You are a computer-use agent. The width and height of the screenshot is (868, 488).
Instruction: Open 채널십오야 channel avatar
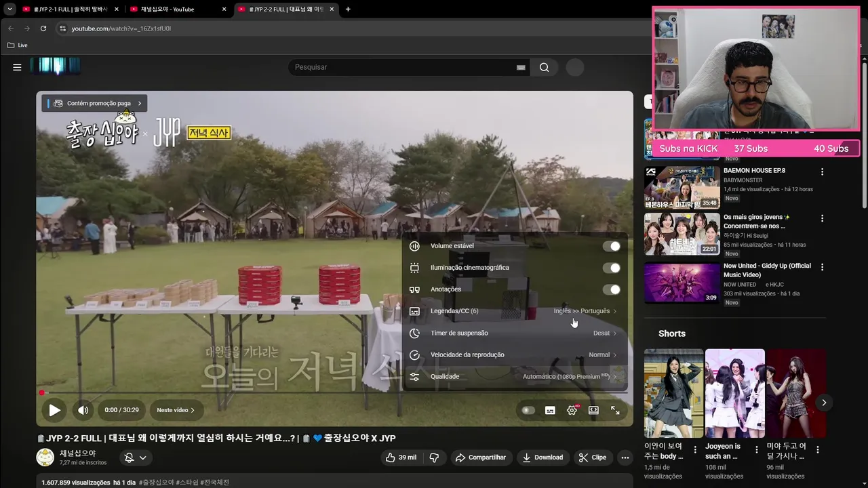[45, 457]
